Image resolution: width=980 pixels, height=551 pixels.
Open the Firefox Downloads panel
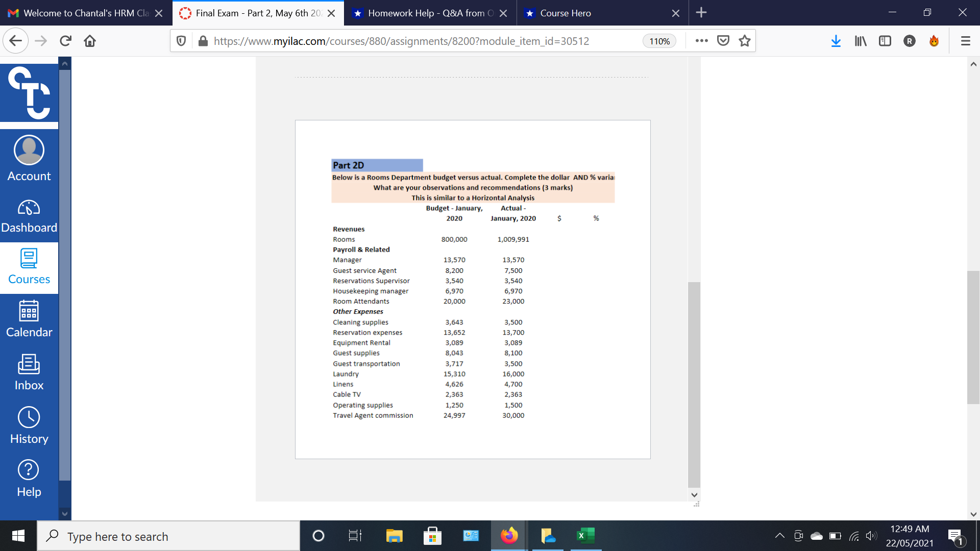point(836,41)
